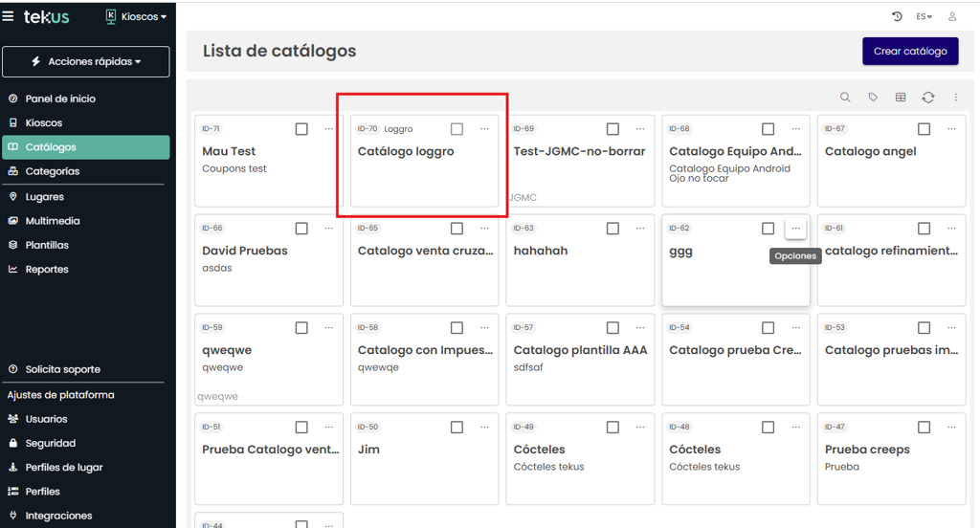Open the Cócteles ID-49 catalog card
The width and height of the screenshot is (980, 528).
coord(580,459)
